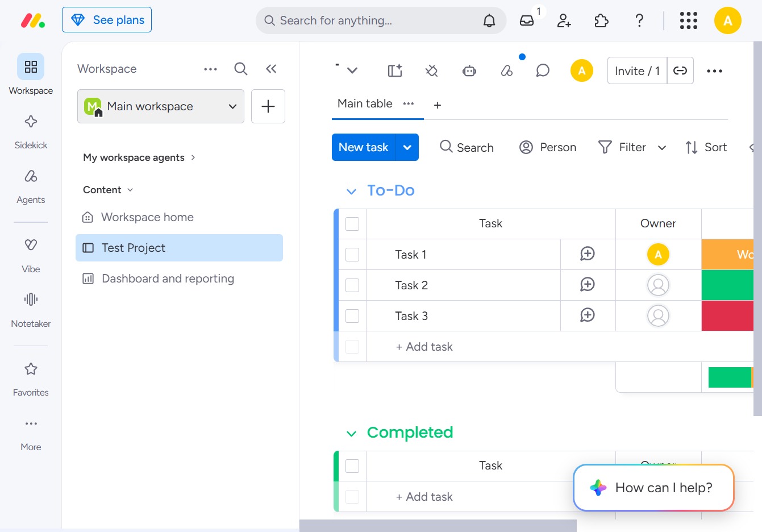Open the products switcher grid icon
The height and width of the screenshot is (532, 762).
tap(688, 21)
